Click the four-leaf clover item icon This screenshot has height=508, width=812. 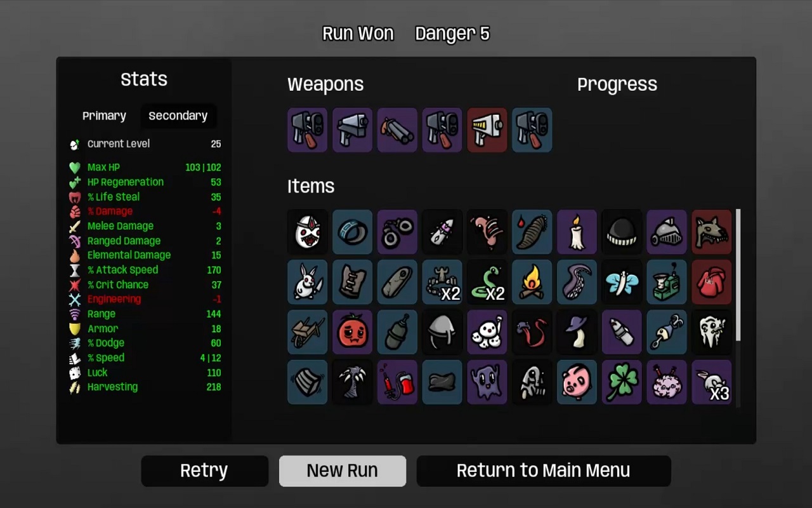click(622, 382)
